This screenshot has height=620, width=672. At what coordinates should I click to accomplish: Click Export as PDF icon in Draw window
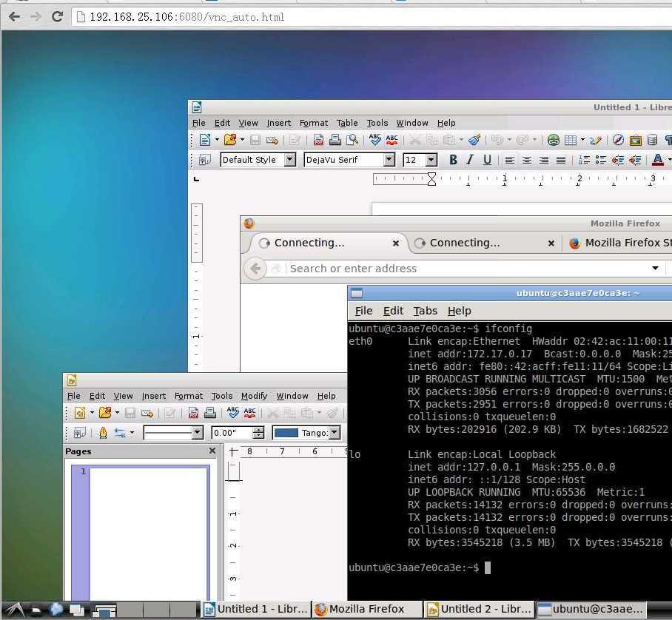(193, 413)
